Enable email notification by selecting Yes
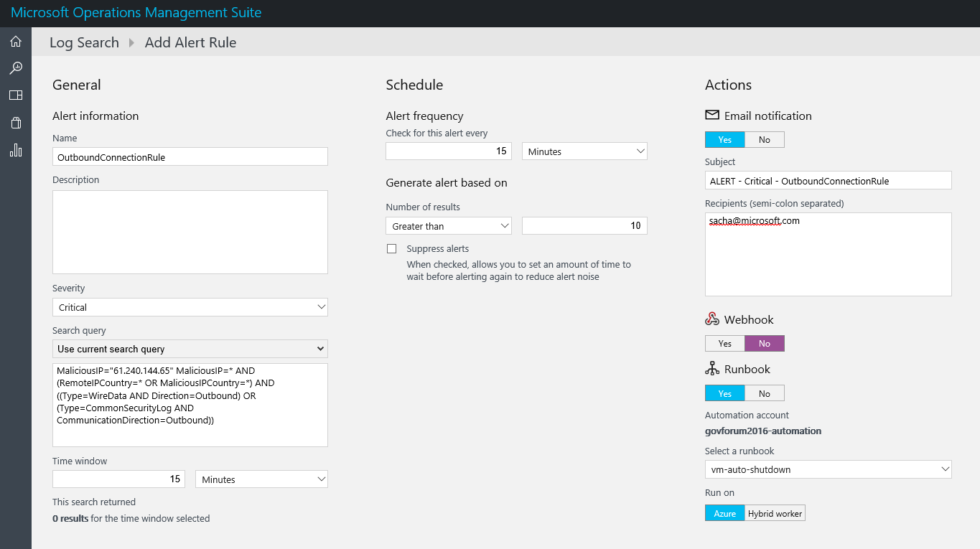Screen dimensions: 980x549 pyautogui.click(x=724, y=139)
